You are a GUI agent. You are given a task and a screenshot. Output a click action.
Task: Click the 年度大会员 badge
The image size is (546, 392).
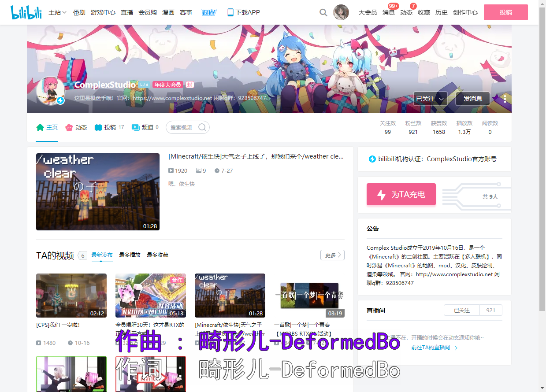click(x=167, y=85)
